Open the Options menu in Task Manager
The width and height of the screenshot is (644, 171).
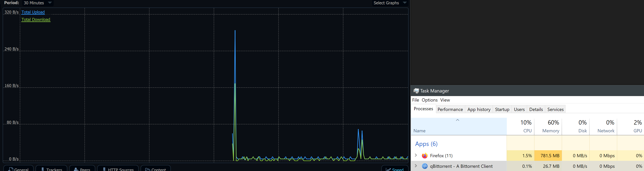coord(429,100)
